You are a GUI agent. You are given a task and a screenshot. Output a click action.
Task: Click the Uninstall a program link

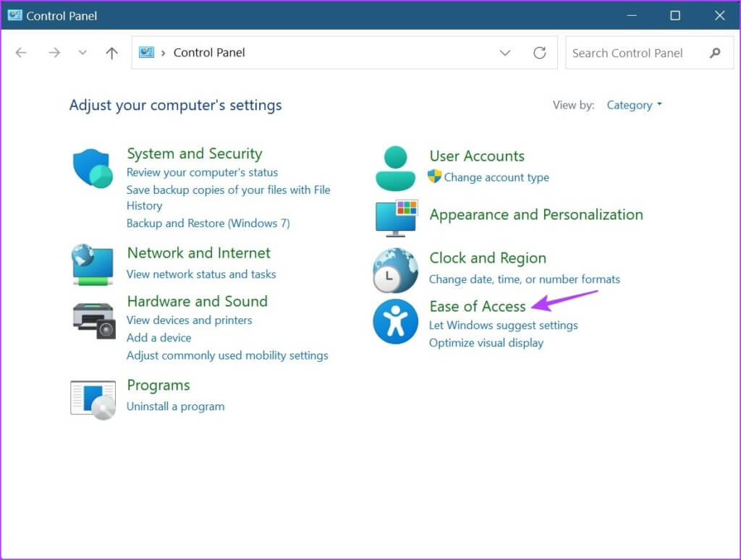point(175,406)
